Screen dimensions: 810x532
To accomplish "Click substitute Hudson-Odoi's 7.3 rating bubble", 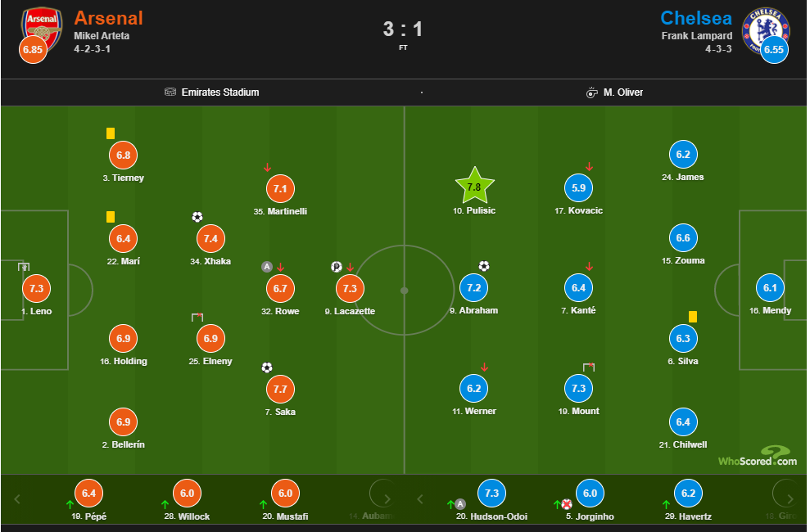I will point(491,494).
